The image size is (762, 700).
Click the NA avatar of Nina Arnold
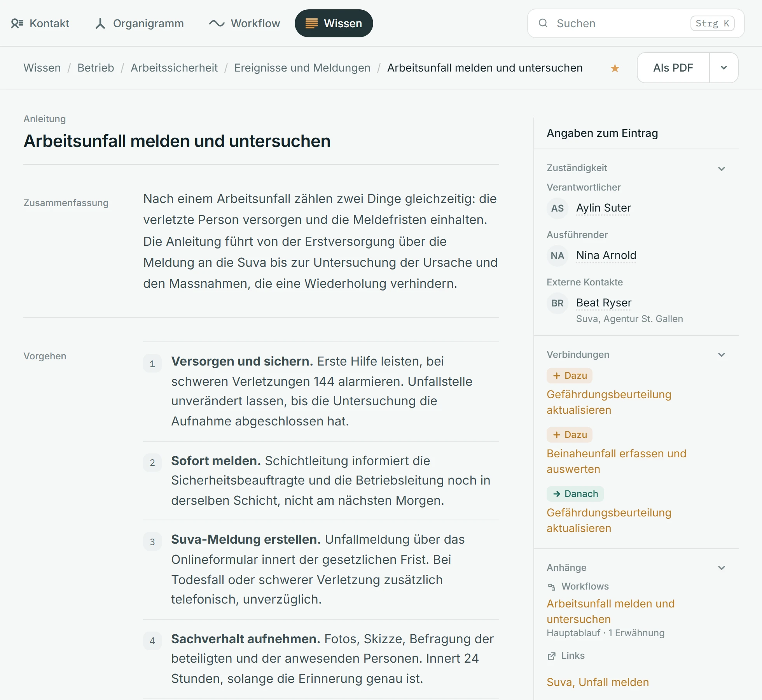pyautogui.click(x=558, y=255)
